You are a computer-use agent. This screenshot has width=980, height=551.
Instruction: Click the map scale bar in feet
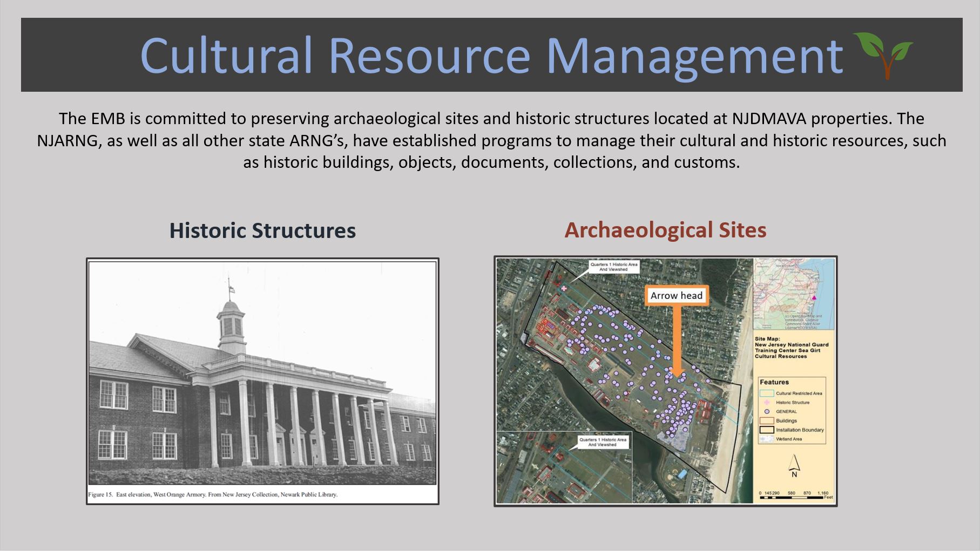tap(793, 495)
